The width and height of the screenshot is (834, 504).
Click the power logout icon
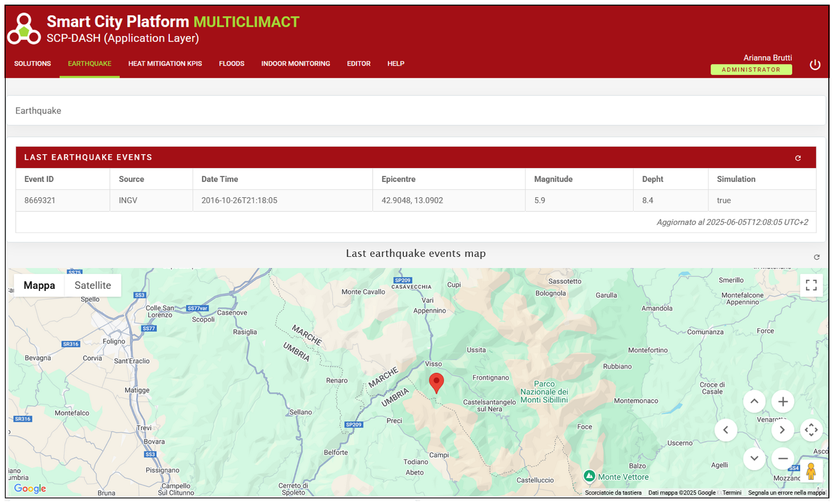[x=815, y=64]
